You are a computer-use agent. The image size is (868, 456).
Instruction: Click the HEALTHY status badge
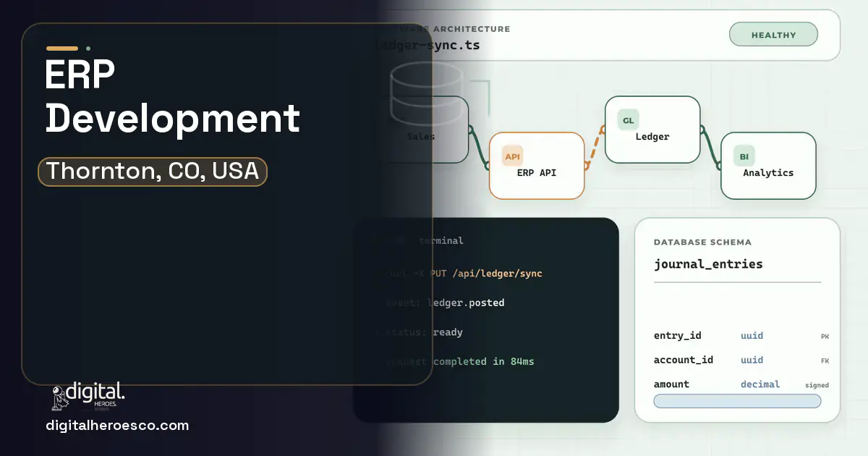[x=773, y=35]
